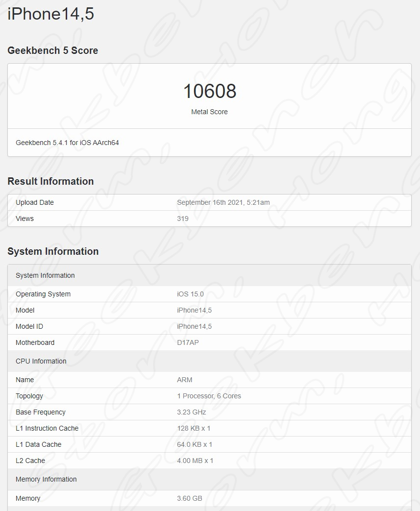
Task: Click the Topology label
Action: (29, 396)
